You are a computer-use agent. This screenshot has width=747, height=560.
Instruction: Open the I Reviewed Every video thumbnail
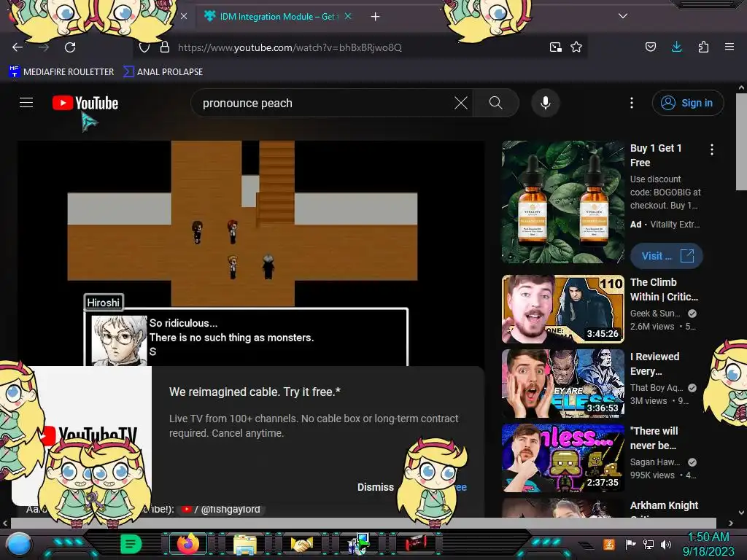click(562, 384)
